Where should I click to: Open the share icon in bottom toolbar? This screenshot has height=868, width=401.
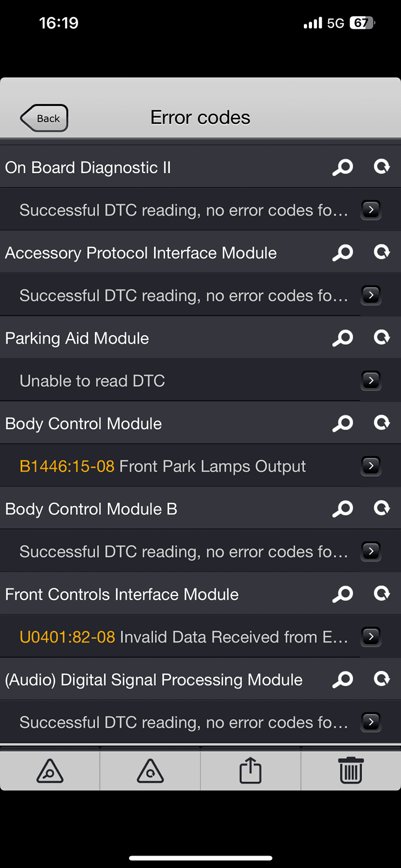pos(251,770)
